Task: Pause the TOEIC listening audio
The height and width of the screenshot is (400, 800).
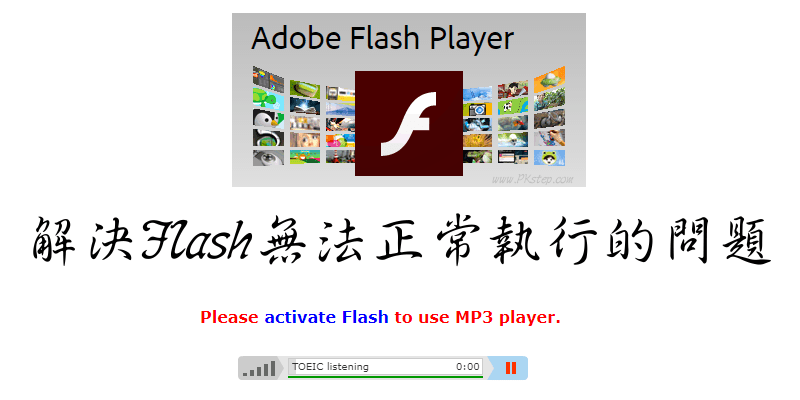Action: click(x=510, y=368)
